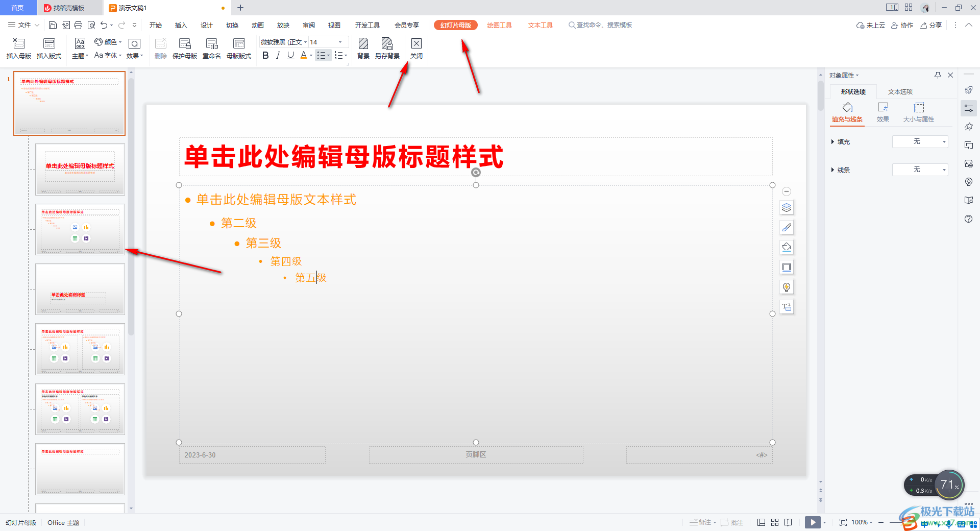Click the Undo arrow icon
Screen dimensions: 980x531
point(104,25)
